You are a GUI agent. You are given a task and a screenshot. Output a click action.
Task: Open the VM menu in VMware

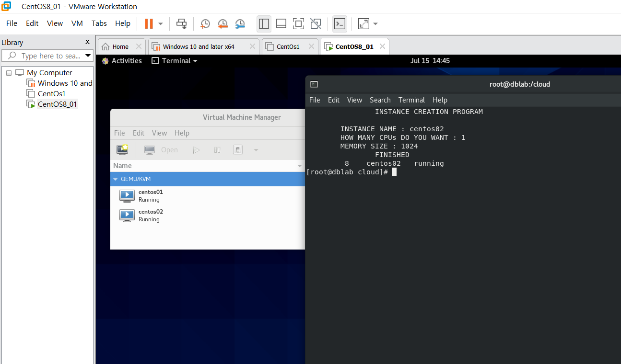(77, 23)
